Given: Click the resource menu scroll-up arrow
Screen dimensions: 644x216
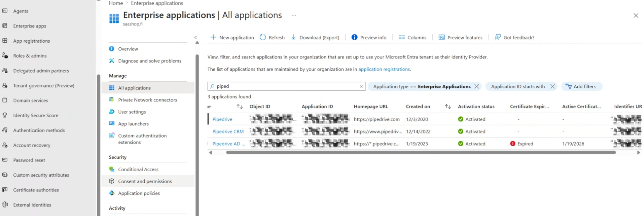Looking at the screenshot, I should tap(197, 43).
